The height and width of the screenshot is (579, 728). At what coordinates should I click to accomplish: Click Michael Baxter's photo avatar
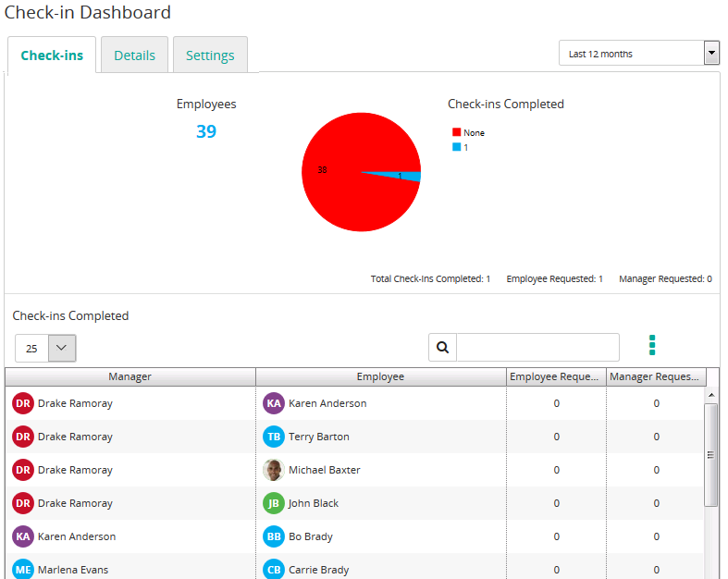pos(274,470)
